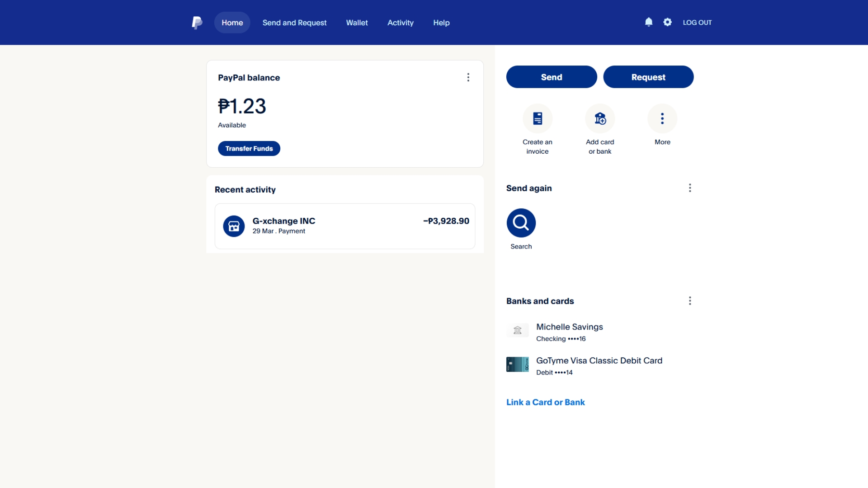Open Banks and cards options menu

pyautogui.click(x=690, y=301)
